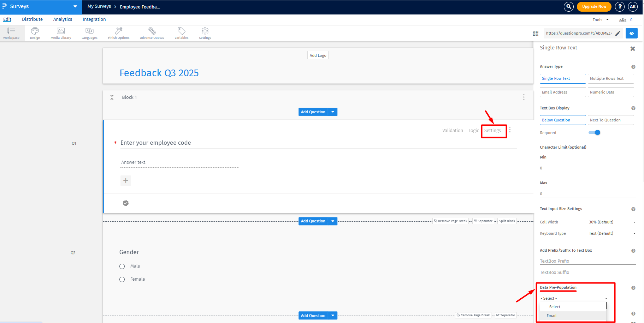This screenshot has height=323, width=644.
Task: Open the Finish Options wand icon
Action: (119, 33)
